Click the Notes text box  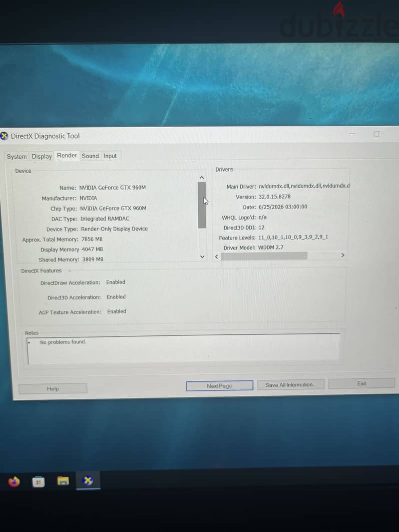tap(183, 349)
